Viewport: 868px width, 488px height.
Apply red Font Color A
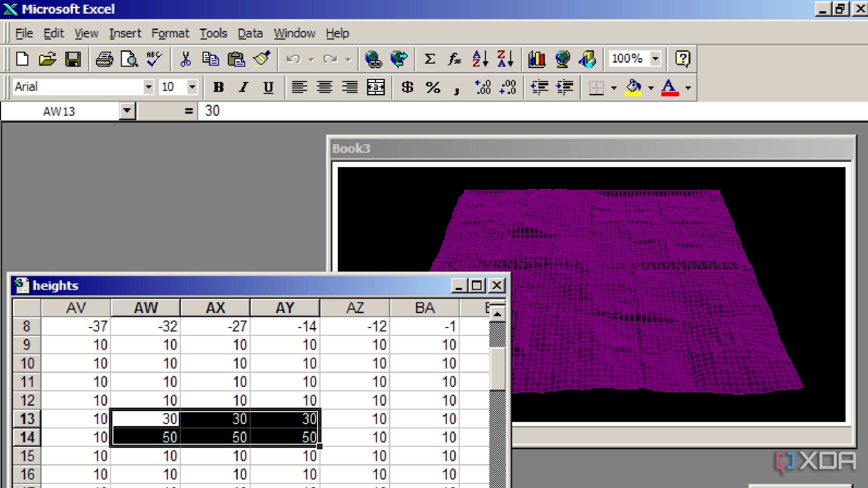(x=670, y=87)
